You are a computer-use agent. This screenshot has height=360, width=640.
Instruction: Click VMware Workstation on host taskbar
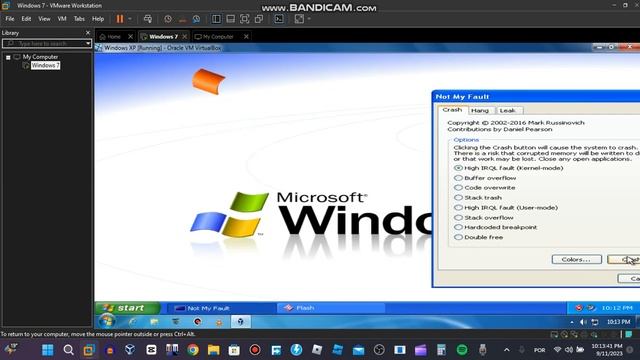[x=89, y=350]
